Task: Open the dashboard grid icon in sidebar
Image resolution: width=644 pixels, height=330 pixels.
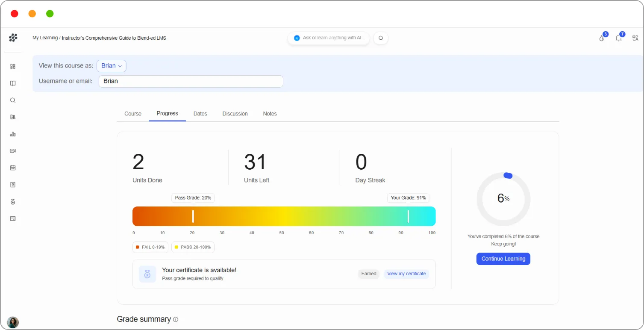Action: [x=13, y=66]
